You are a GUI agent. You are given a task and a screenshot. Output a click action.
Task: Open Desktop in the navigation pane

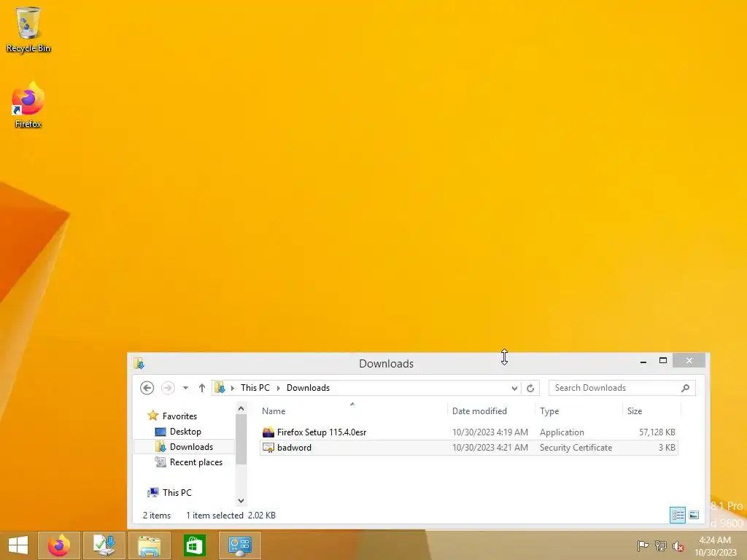tap(185, 432)
